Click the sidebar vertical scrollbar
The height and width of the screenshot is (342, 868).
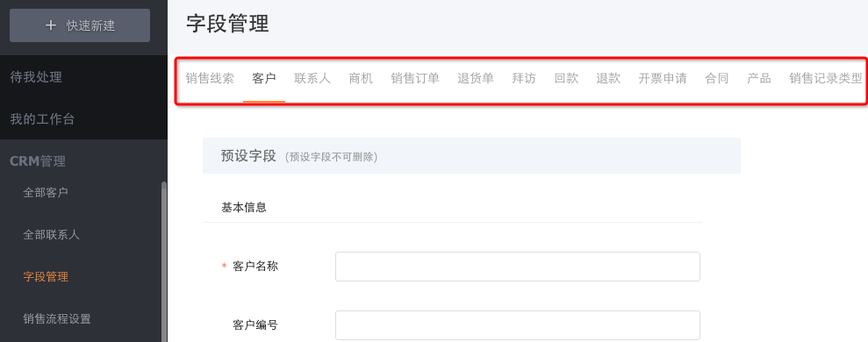tap(164, 261)
